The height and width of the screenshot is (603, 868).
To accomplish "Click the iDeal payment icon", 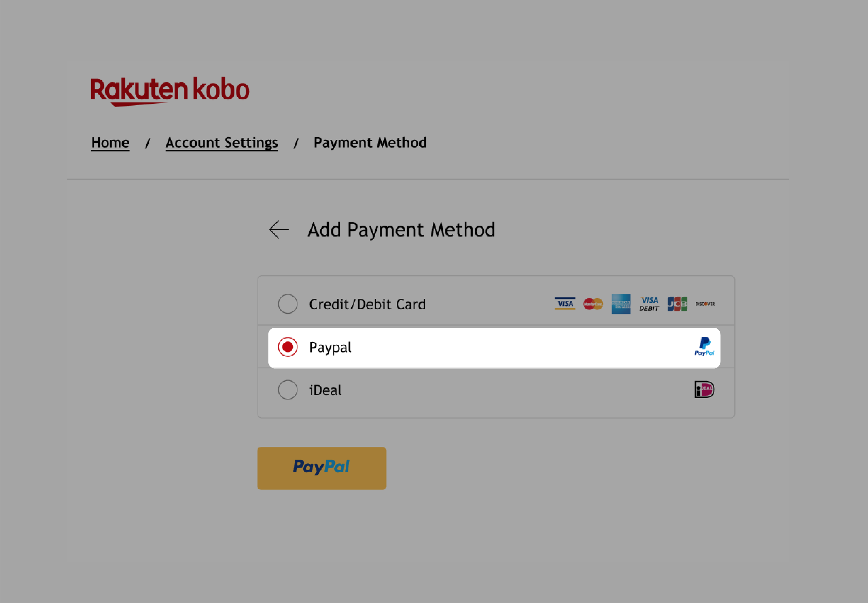I will (x=704, y=390).
